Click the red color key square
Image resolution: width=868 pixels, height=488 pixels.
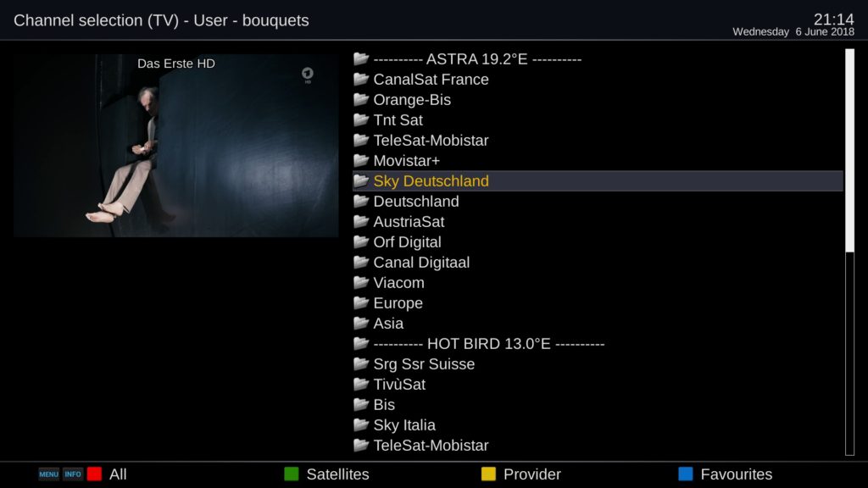(x=95, y=474)
